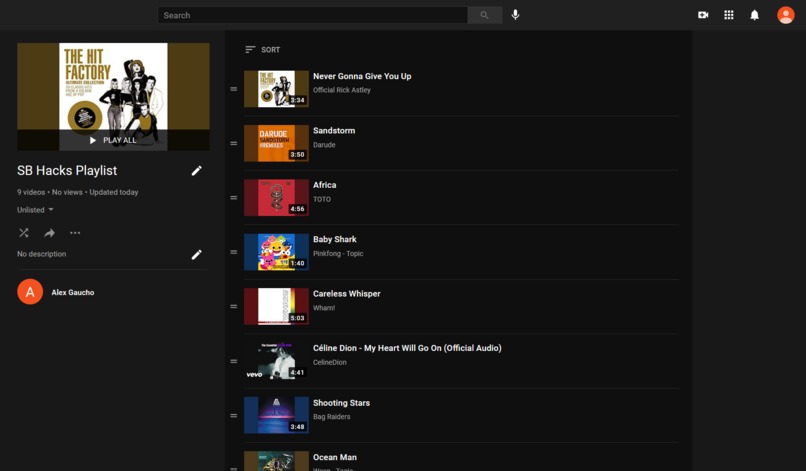This screenshot has width=806, height=471.
Task: Open the Céline Dion video thumbnail
Action: (x=276, y=361)
